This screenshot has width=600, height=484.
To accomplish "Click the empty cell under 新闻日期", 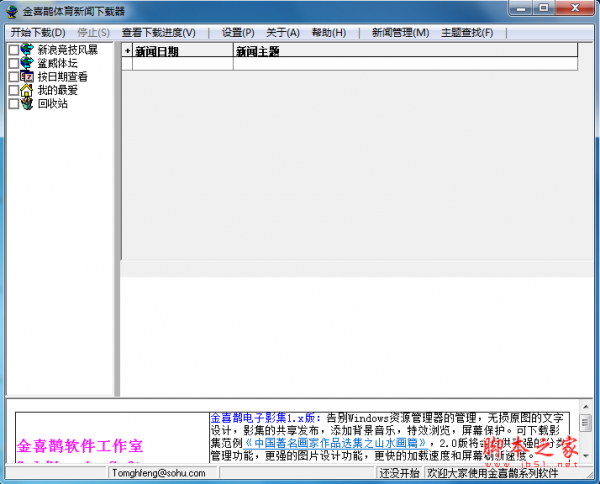I will click(183, 64).
